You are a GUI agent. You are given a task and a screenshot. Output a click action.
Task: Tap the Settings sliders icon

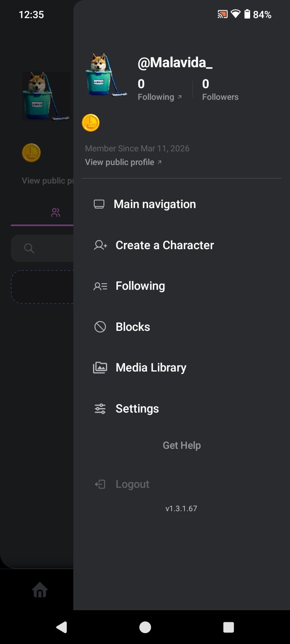[x=100, y=409]
